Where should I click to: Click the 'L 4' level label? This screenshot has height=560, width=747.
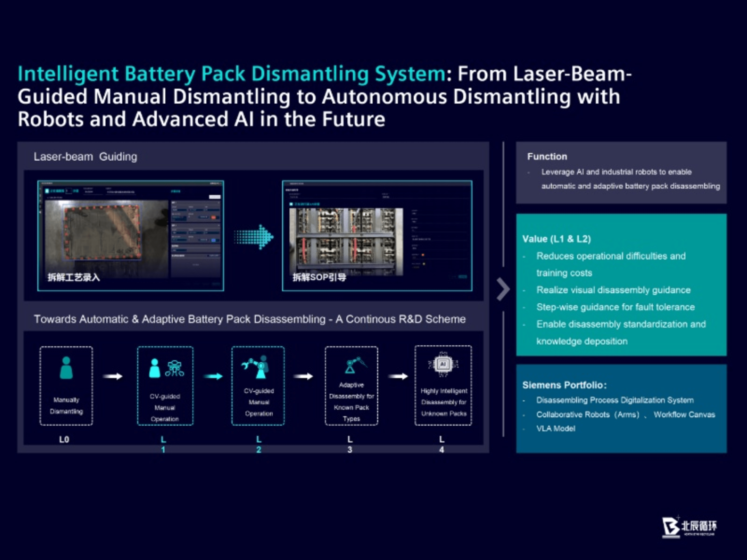[442, 444]
